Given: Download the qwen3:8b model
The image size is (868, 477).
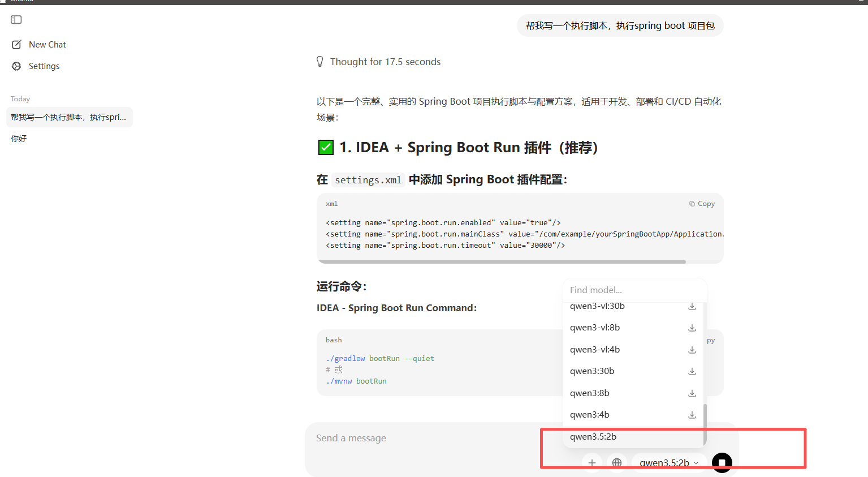Looking at the screenshot, I should point(692,393).
